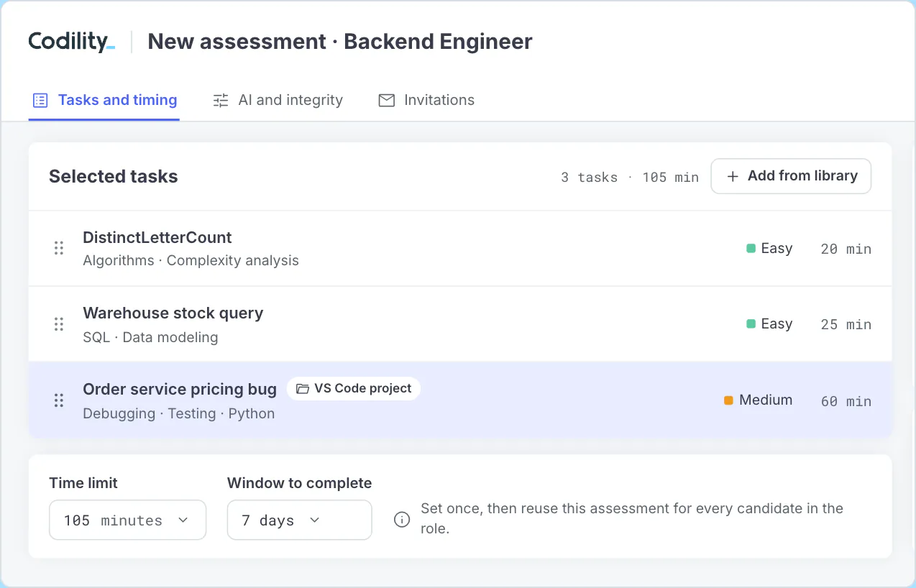
Task: Click the Medium difficulty label
Action: (x=766, y=400)
